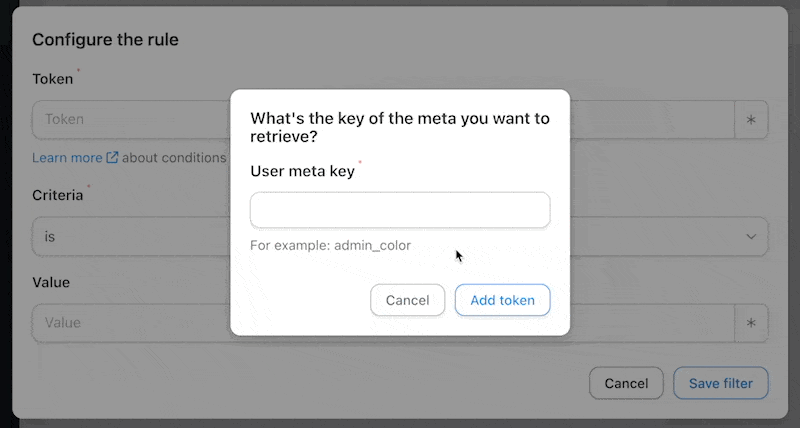Cancel the rule configuration next to Save filter
The width and height of the screenshot is (800, 428).
coord(626,383)
